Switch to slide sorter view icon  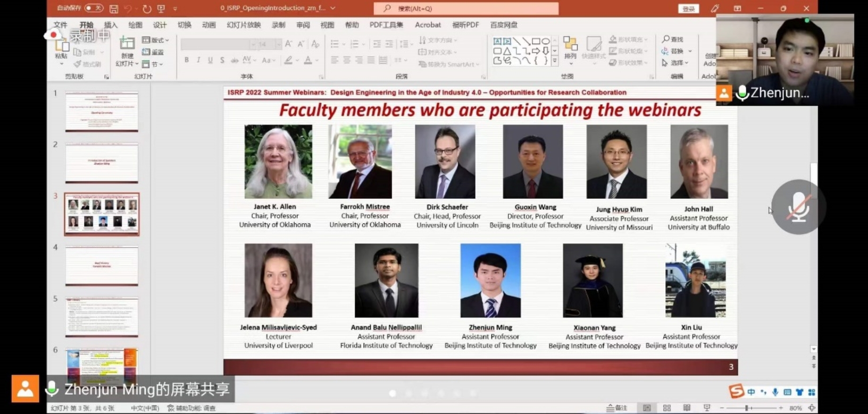(x=667, y=408)
